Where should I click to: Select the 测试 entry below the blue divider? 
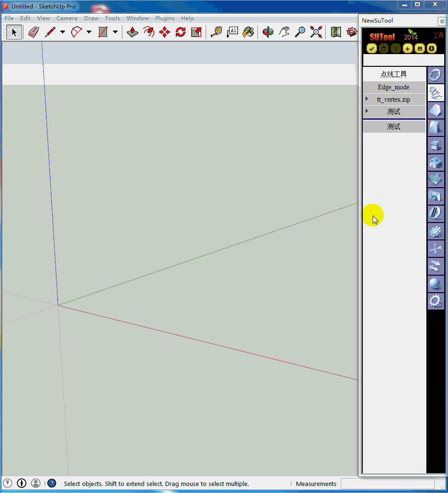pos(394,127)
